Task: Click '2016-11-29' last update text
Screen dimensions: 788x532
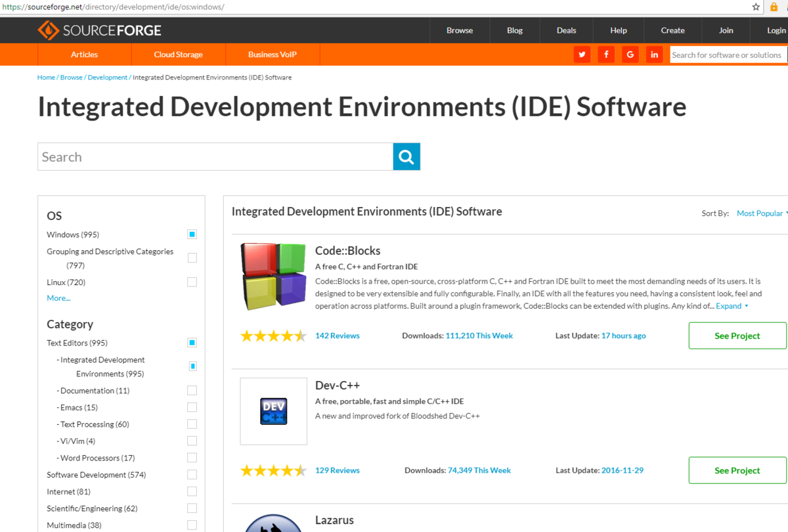Action: tap(623, 470)
